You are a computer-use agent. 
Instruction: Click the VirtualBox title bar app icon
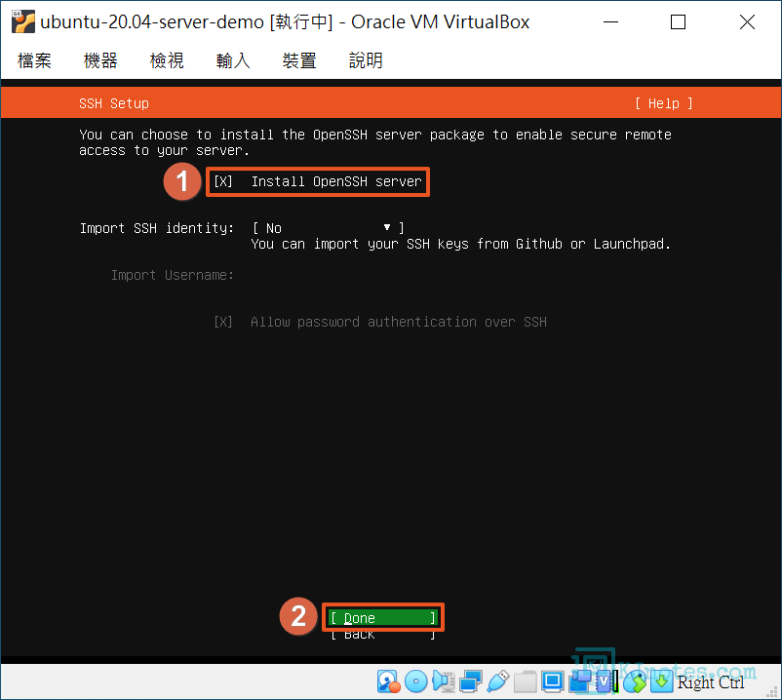click(23, 22)
